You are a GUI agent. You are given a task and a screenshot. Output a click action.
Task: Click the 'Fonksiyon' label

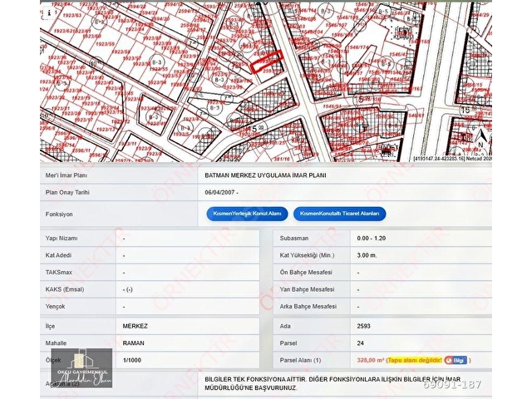point(59,214)
